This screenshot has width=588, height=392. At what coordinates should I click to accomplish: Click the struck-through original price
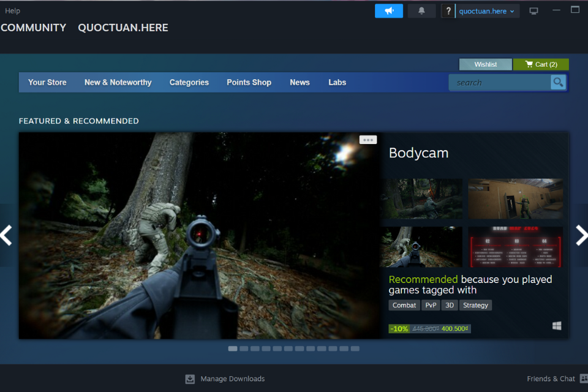(x=425, y=328)
